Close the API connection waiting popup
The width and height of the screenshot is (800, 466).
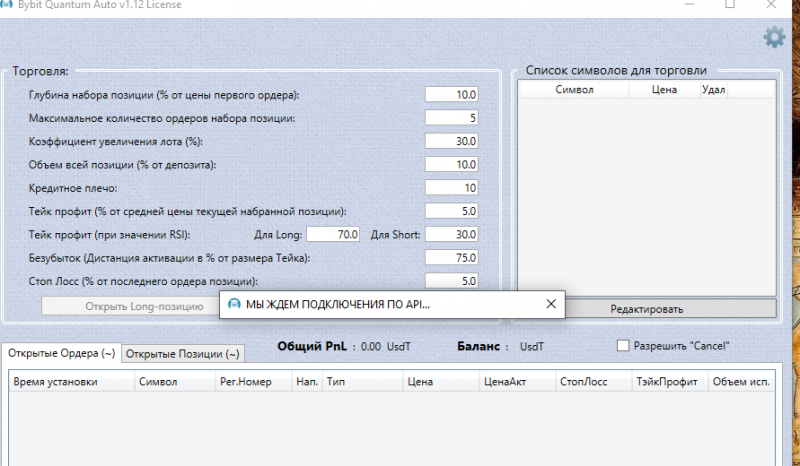point(551,304)
